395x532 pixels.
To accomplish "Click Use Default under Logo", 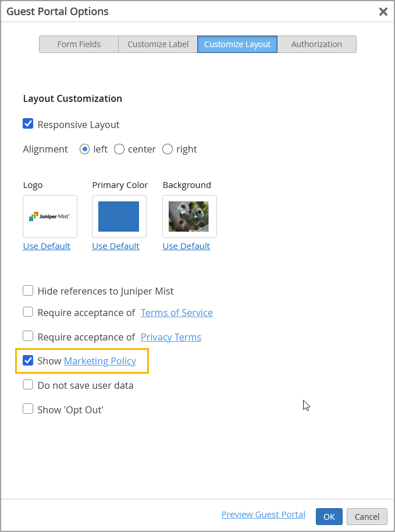I will click(47, 246).
